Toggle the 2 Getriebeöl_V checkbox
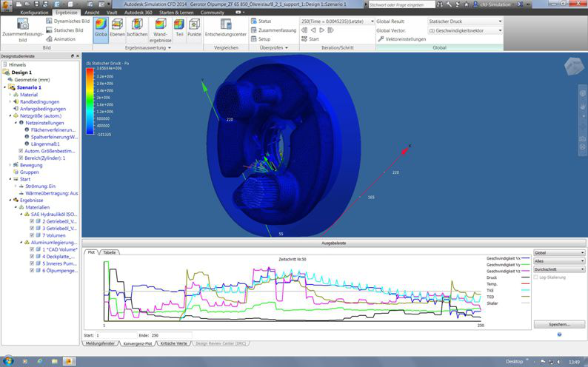Viewport: 588px width, 367px height. (x=32, y=221)
